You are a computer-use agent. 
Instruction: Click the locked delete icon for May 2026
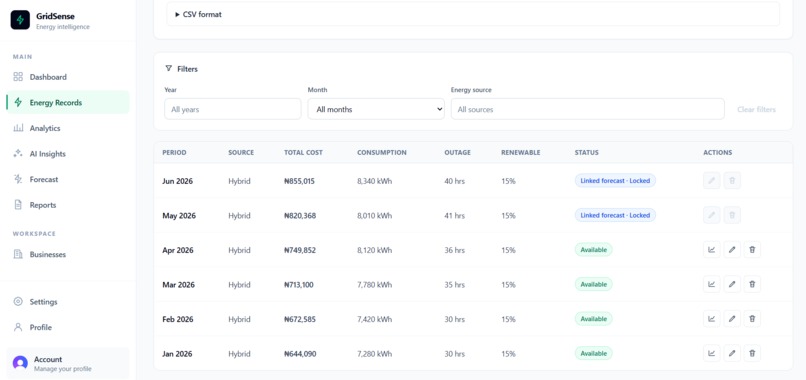[x=732, y=215]
